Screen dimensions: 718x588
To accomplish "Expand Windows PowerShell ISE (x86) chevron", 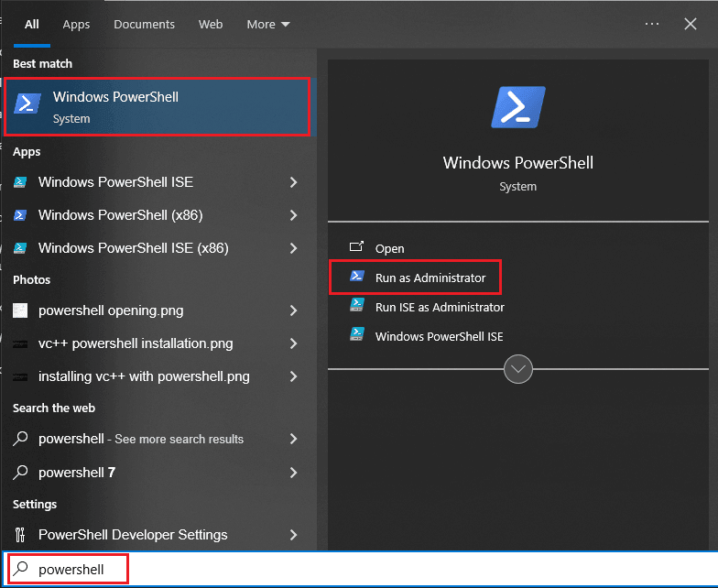I will (x=293, y=248).
